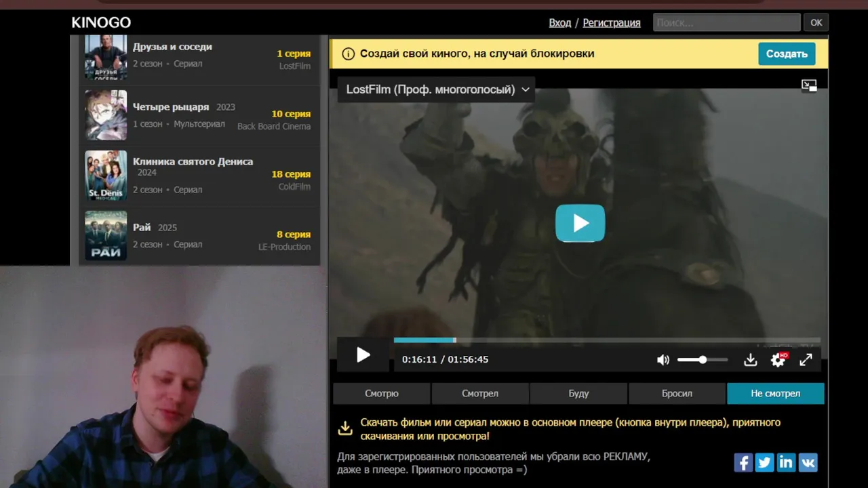
Task: Click the small play button in the control bar
Action: (x=363, y=354)
